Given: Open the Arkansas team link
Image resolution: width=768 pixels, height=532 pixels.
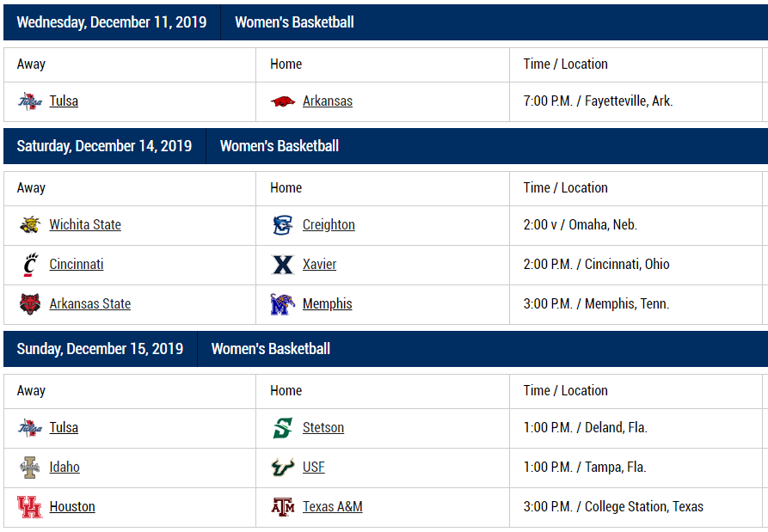Looking at the screenshot, I should [x=328, y=101].
